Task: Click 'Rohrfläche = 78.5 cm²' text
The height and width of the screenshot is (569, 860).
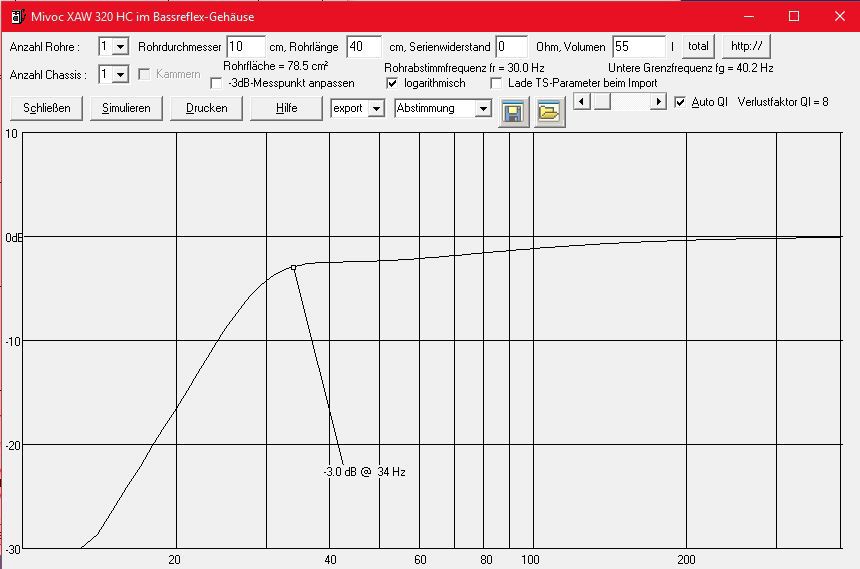Action: click(275, 66)
